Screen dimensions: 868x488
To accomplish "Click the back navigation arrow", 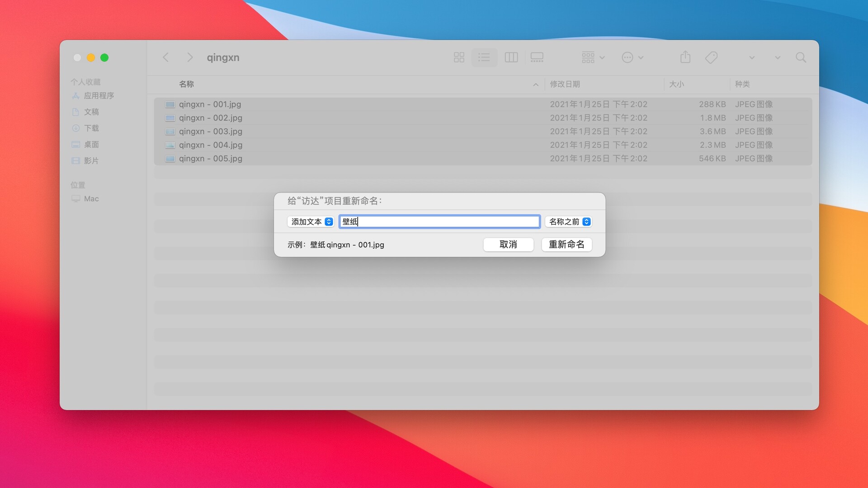I will pyautogui.click(x=165, y=57).
